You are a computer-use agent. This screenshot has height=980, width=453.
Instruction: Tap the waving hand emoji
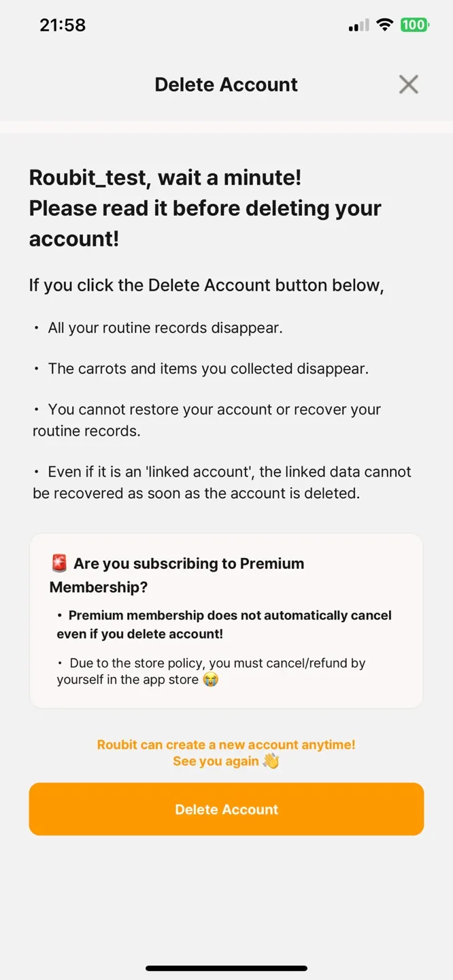point(271,762)
